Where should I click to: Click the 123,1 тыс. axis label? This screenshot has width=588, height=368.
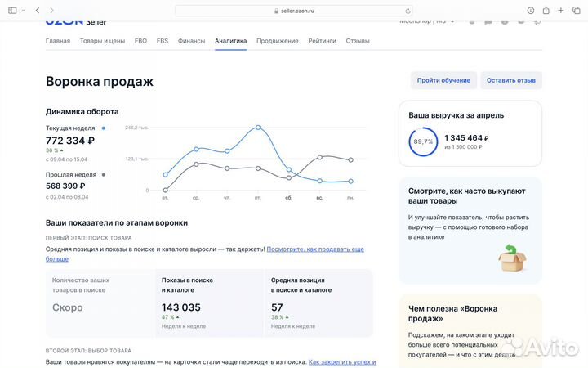tap(136, 159)
